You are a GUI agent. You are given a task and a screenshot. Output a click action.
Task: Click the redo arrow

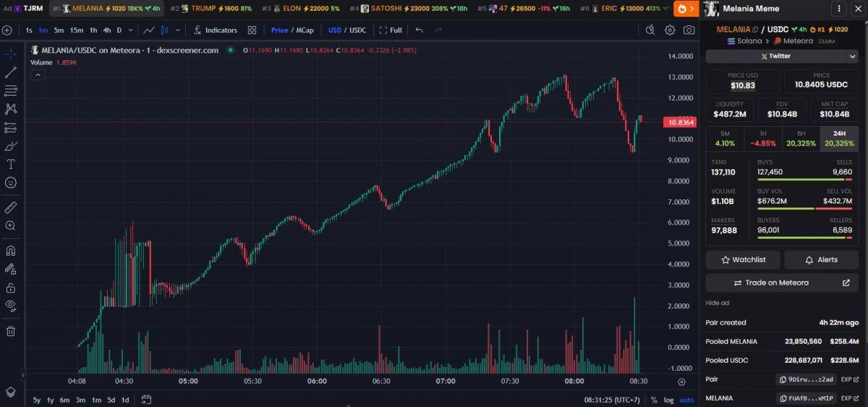(x=438, y=30)
